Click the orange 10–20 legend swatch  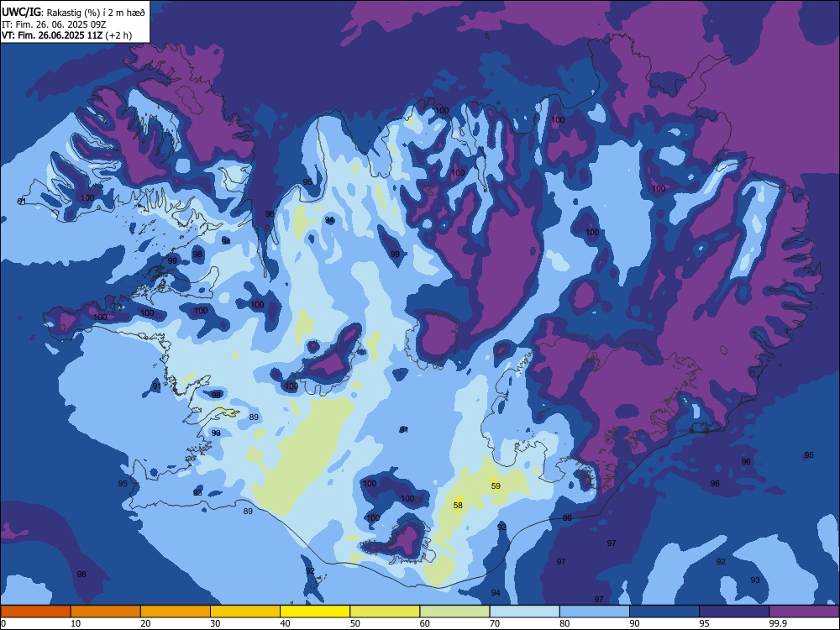click(x=106, y=612)
